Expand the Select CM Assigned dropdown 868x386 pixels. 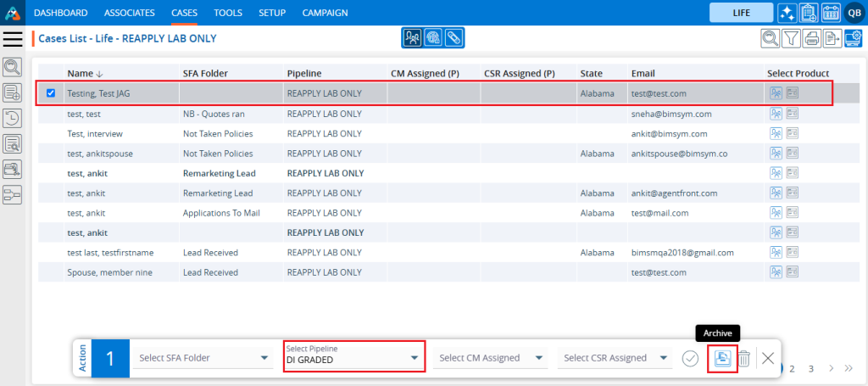tap(491, 358)
